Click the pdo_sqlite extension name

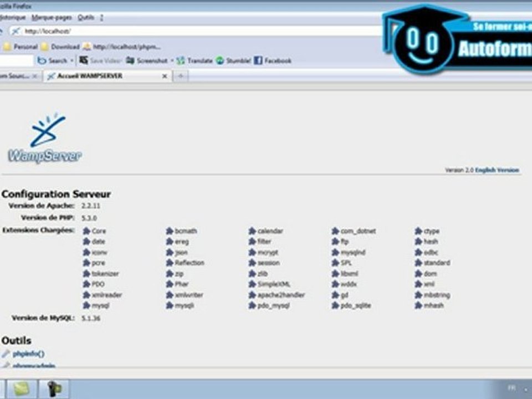point(356,306)
